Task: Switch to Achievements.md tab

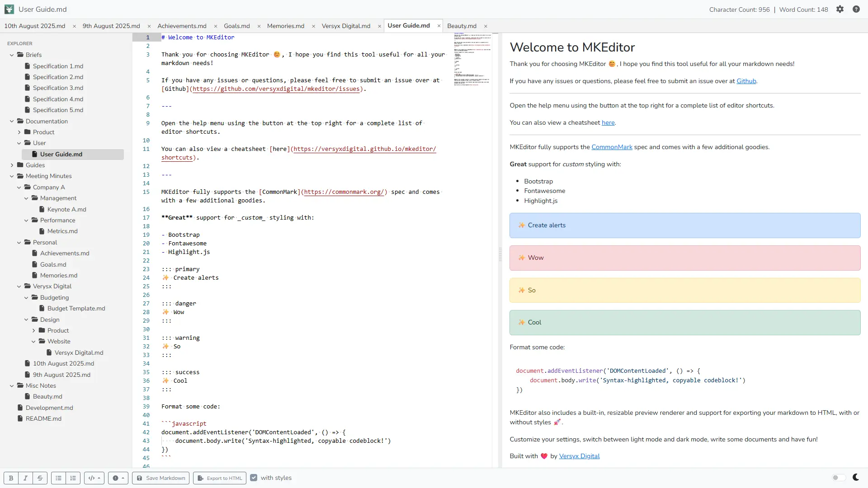Action: [x=182, y=26]
